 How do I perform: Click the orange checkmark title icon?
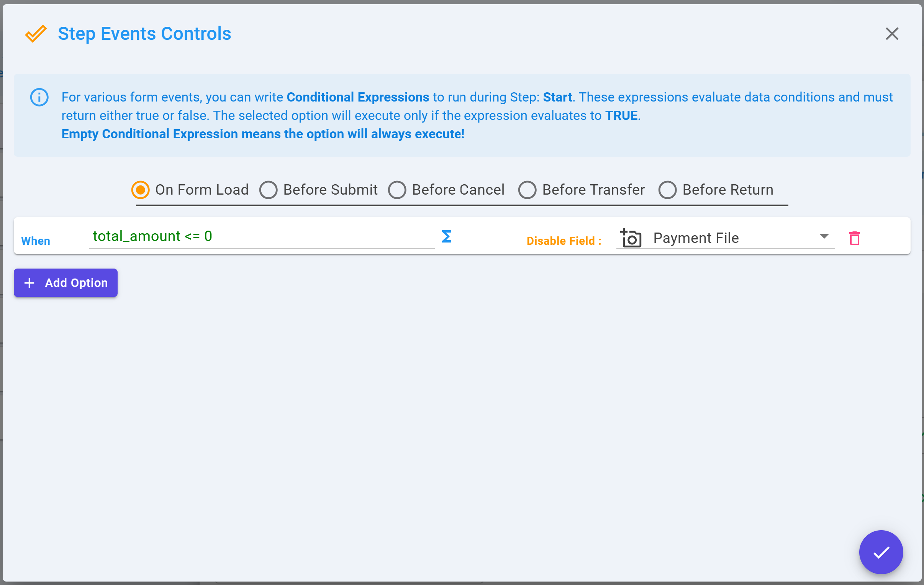coord(36,34)
